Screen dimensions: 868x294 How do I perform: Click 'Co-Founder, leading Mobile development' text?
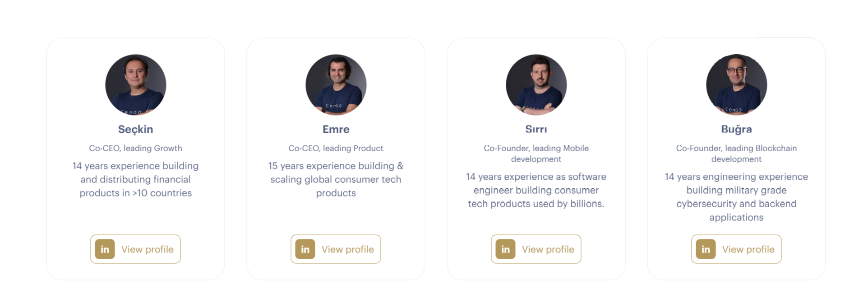pyautogui.click(x=536, y=154)
